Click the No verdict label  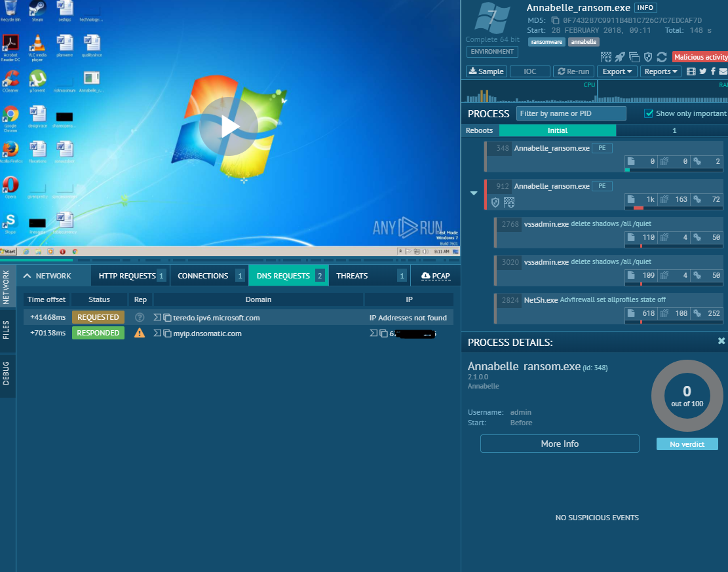click(687, 444)
